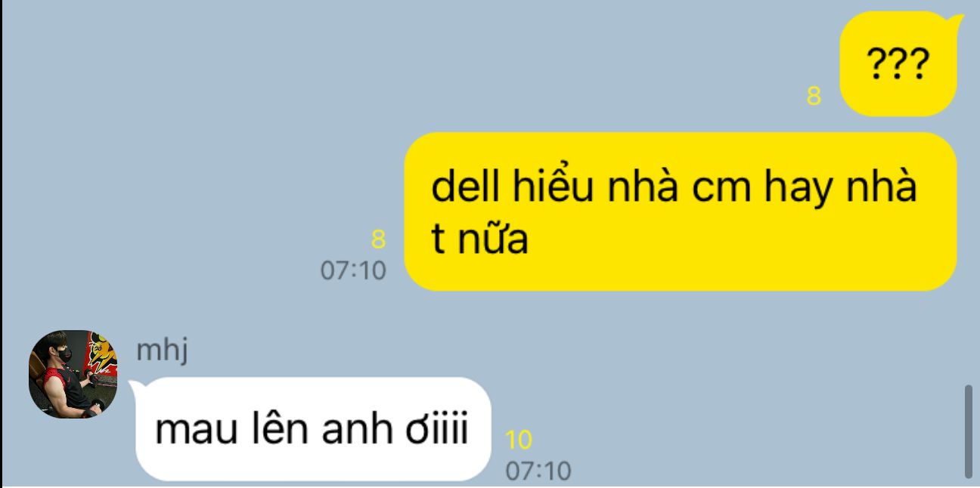Select the white mau lên anh ơiiii bubble

(312, 428)
